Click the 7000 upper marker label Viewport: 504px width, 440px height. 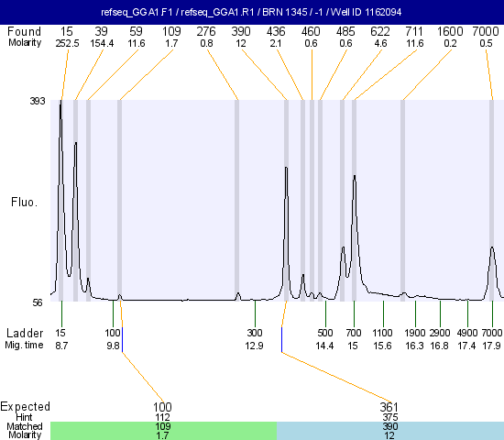coord(486,31)
